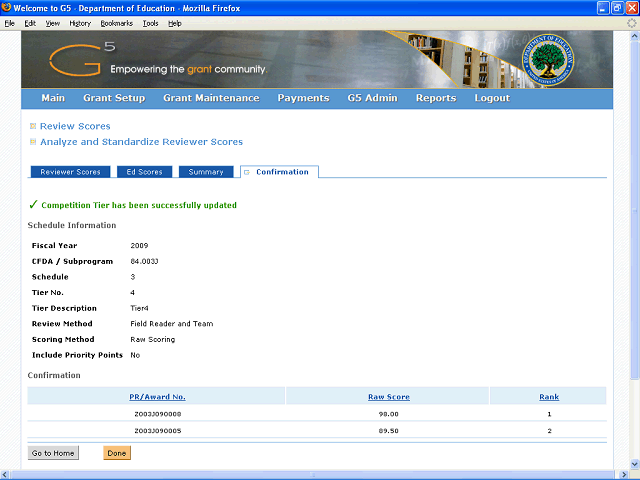Open Grant Maintenance navigation item
This screenshot has width=640, height=480.
coord(211,98)
